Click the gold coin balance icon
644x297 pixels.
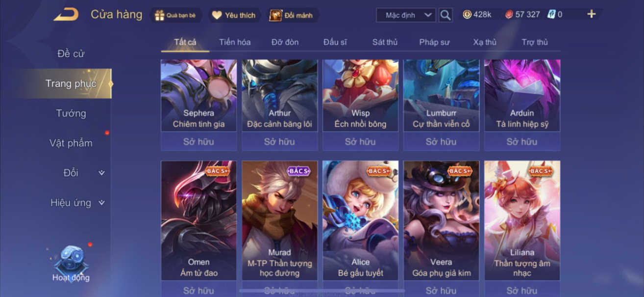[x=467, y=15]
